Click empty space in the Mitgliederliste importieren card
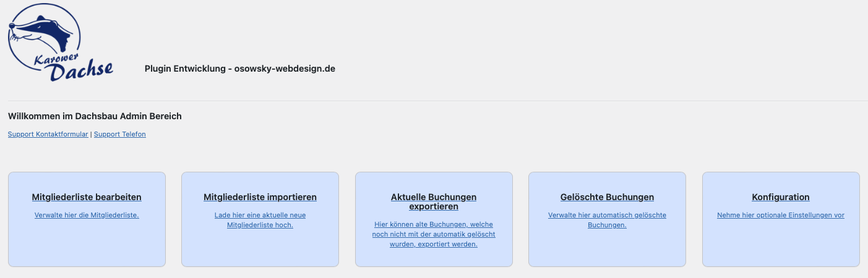 (260, 250)
